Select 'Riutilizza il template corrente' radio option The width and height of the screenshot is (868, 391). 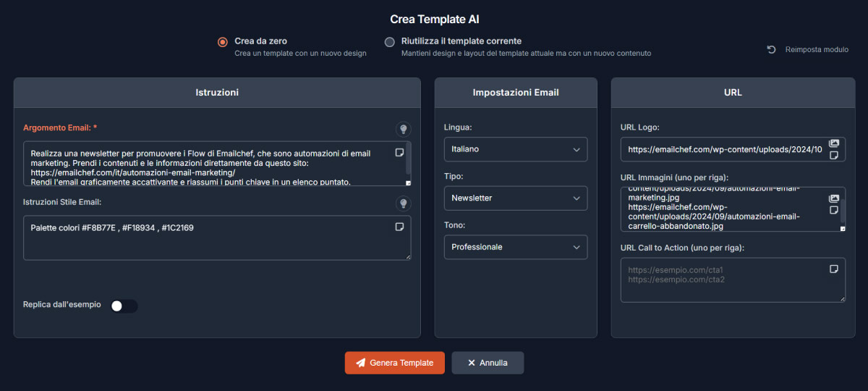pyautogui.click(x=390, y=42)
